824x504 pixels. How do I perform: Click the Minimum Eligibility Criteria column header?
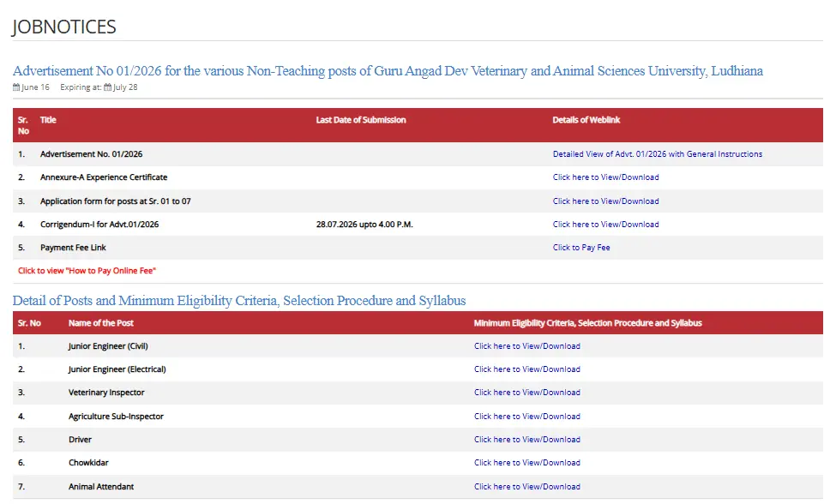(588, 322)
